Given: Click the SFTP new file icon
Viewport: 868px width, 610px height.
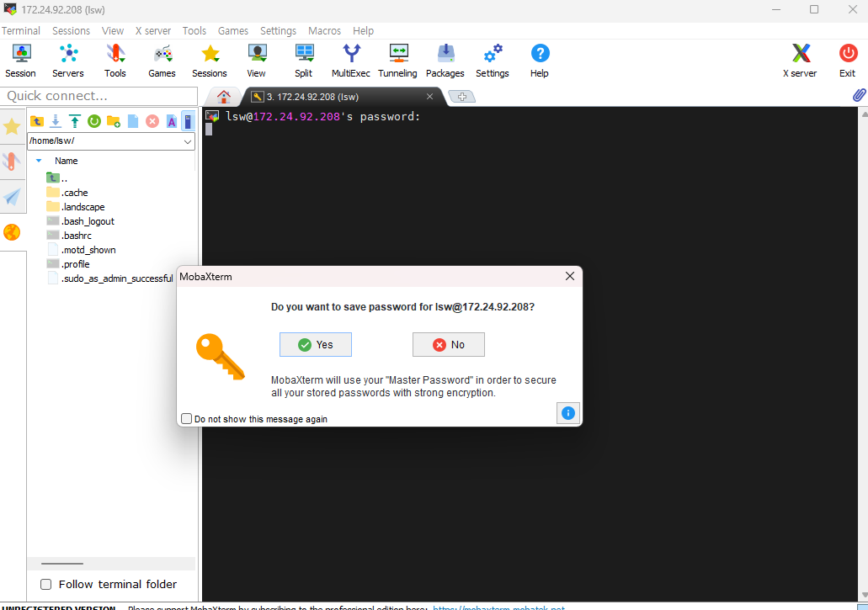Looking at the screenshot, I should click(133, 121).
